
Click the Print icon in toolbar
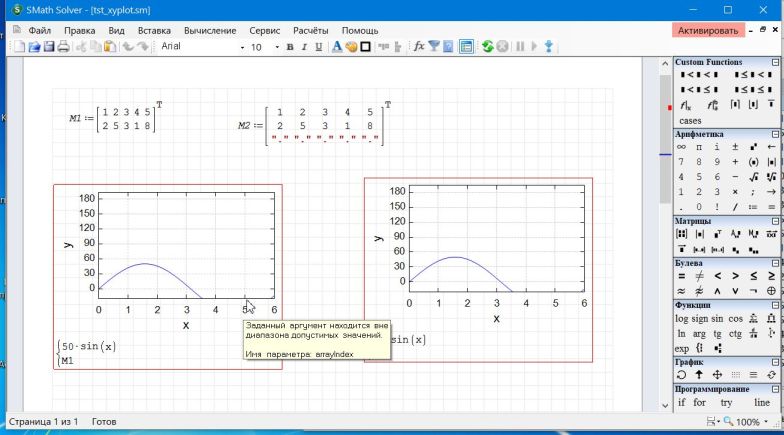pos(63,47)
